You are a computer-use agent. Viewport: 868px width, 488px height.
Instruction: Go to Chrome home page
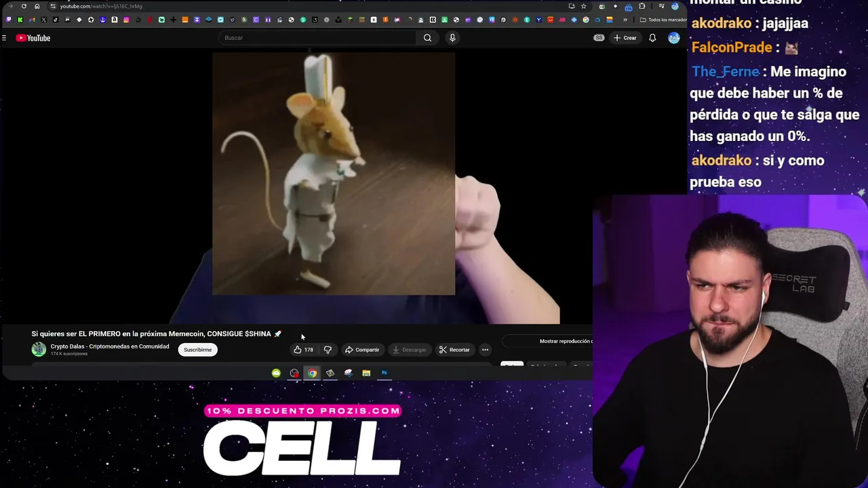point(37,6)
